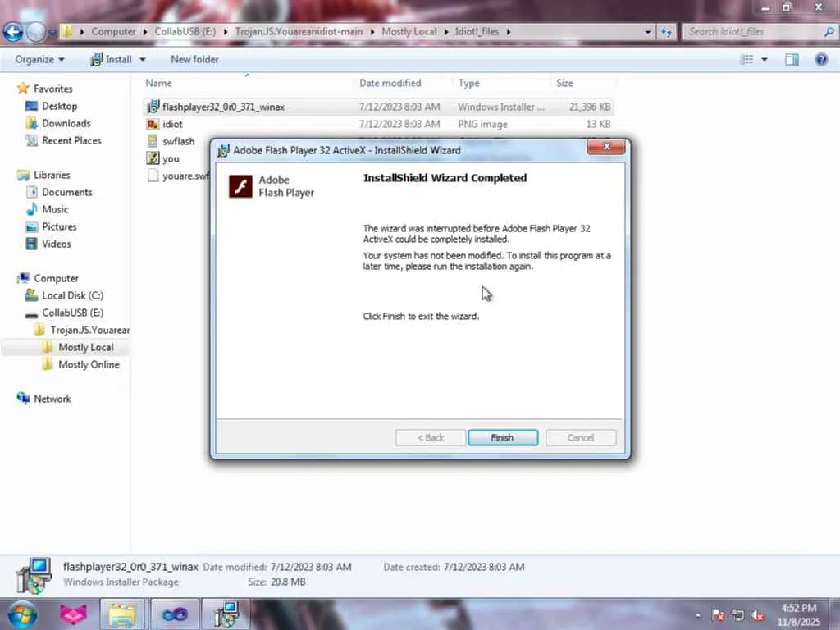Viewport: 840px width, 630px height.
Task: Expand the arrow after the Computer breadcrumb
Action: [x=145, y=32]
